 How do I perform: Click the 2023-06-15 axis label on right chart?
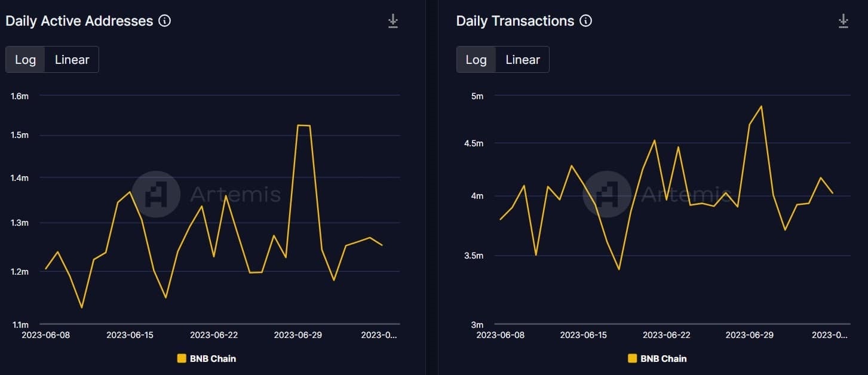pyautogui.click(x=584, y=335)
